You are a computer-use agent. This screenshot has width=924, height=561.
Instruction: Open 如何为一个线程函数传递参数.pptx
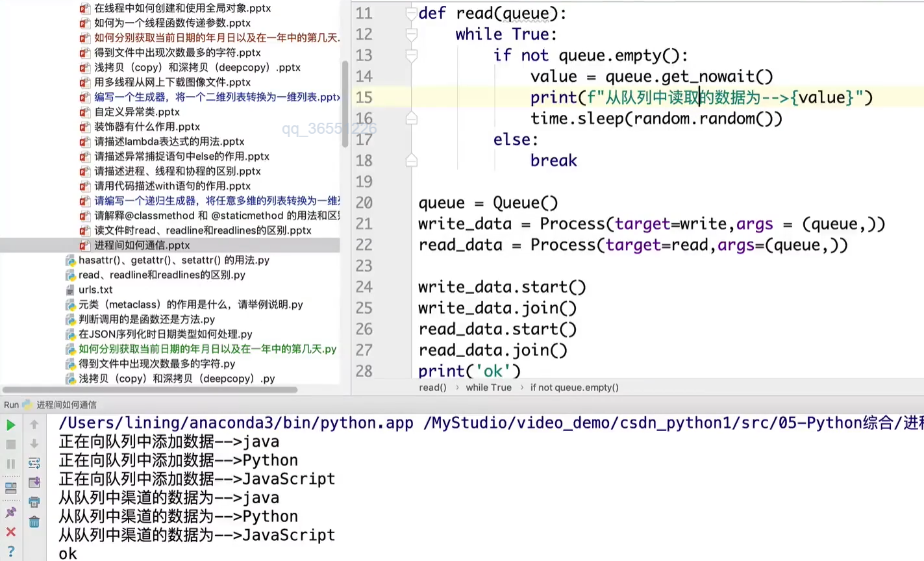(172, 23)
